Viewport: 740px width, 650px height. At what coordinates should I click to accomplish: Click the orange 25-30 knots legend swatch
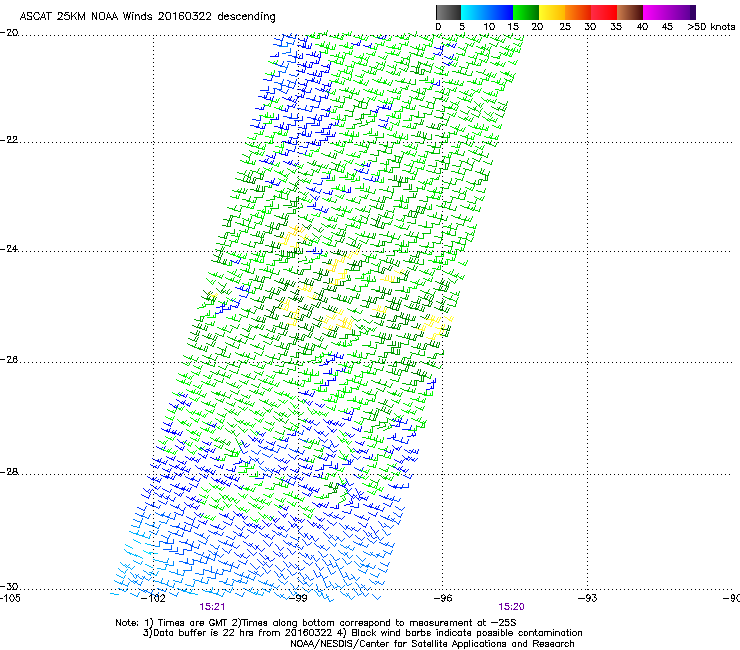(x=578, y=12)
